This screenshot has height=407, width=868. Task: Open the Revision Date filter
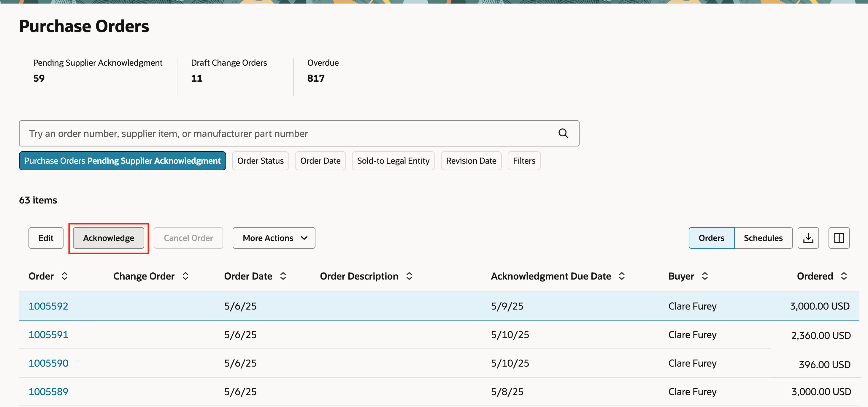click(x=471, y=161)
